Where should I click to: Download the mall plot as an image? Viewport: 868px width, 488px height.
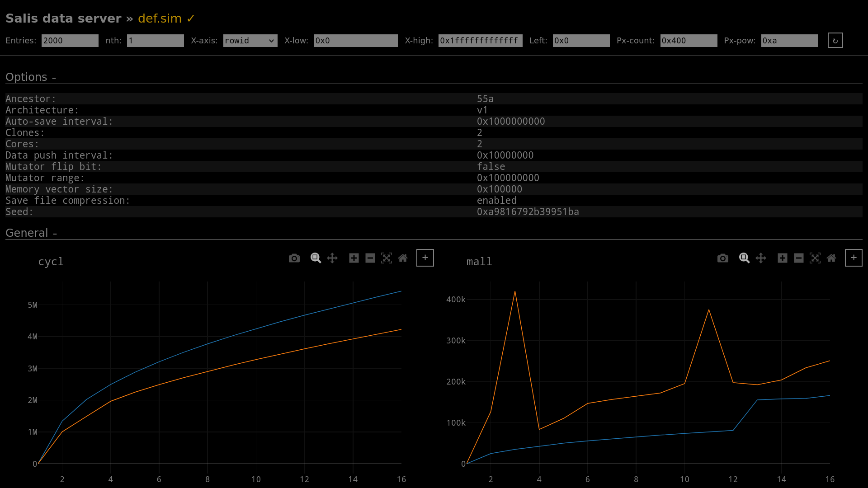click(x=722, y=258)
